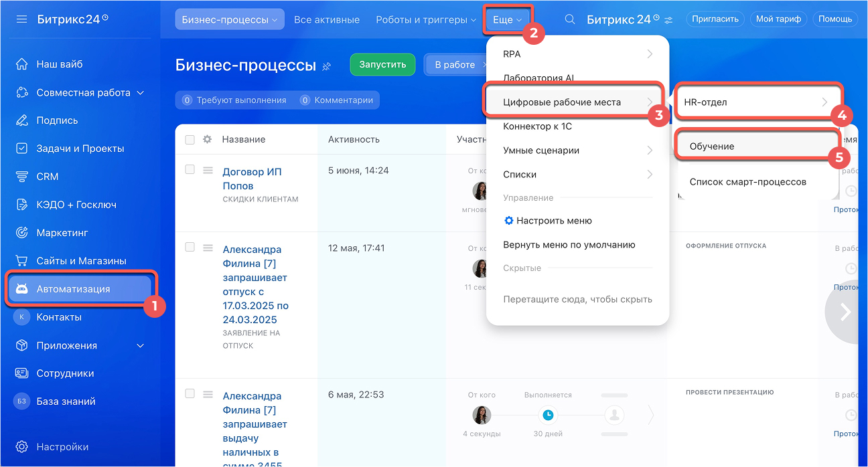This screenshot has width=868, height=467.
Task: Click the row menu icon for Договор ИП Попов
Action: (x=208, y=170)
